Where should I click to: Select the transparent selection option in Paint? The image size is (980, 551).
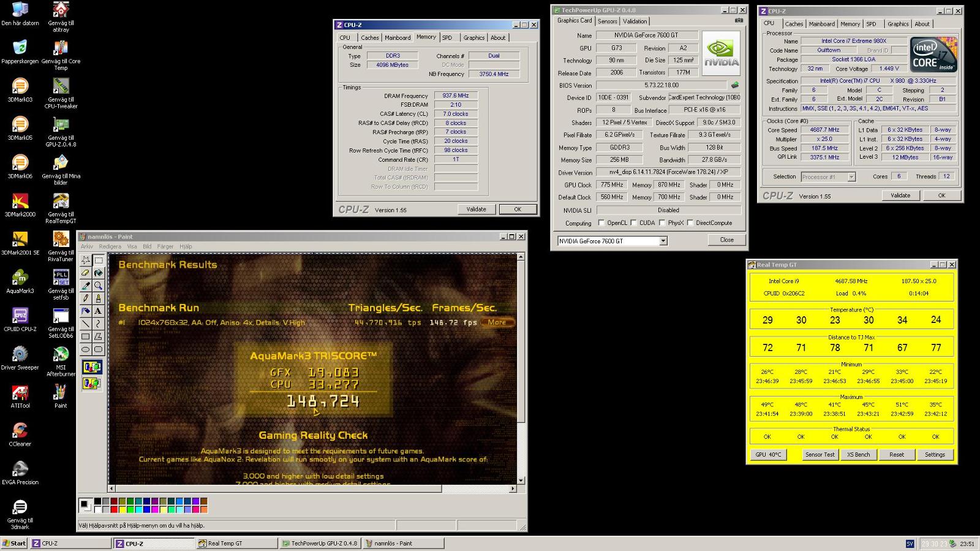pos(92,383)
